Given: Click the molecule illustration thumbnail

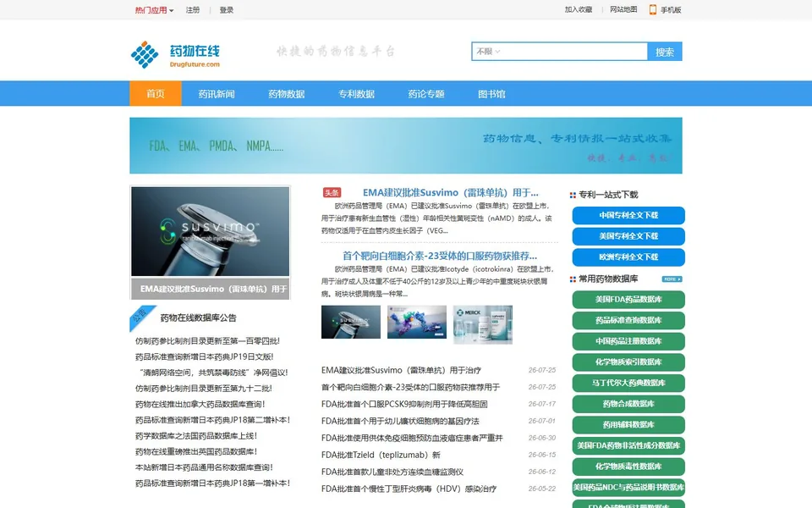Looking at the screenshot, I should coord(417,322).
